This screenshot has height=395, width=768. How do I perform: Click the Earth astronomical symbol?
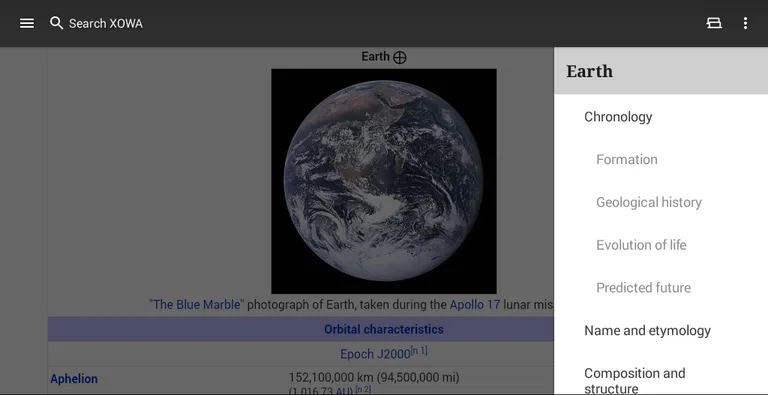pos(400,58)
